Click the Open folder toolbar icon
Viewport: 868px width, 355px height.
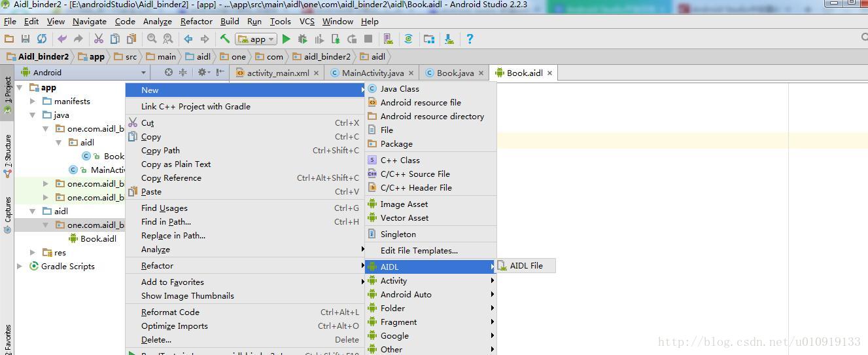[x=9, y=39]
